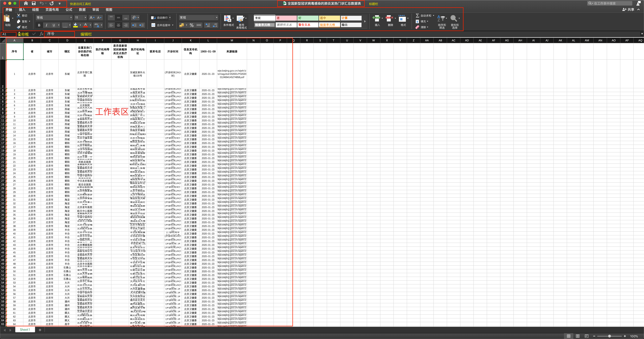This screenshot has height=339, width=644.
Task: Click the cut scissors icon
Action: (x=19, y=15)
